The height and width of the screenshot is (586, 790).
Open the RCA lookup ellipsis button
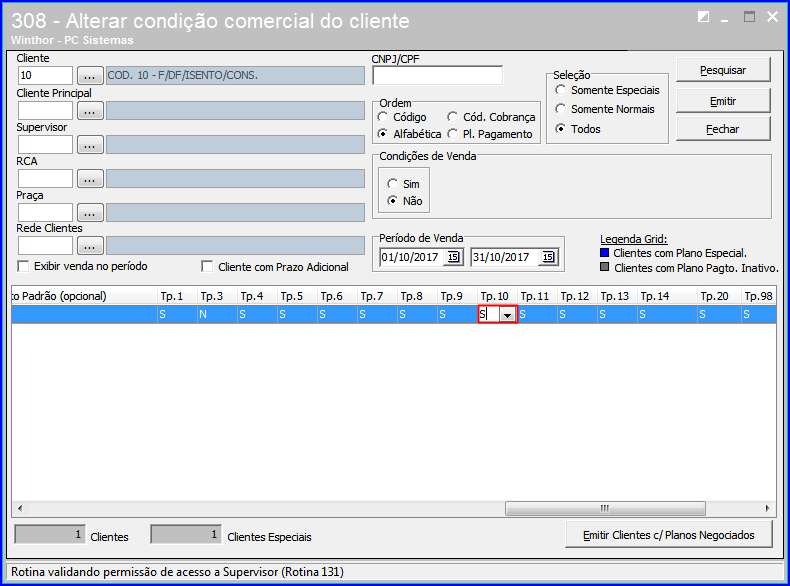pos(90,179)
